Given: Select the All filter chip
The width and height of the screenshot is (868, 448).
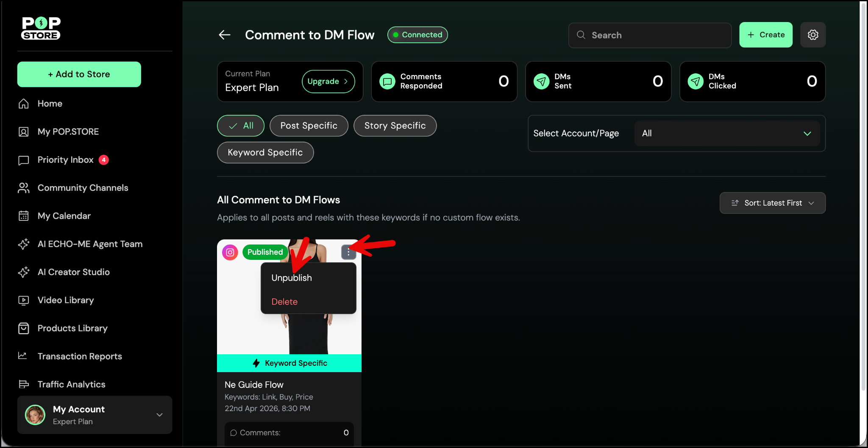Looking at the screenshot, I should click(x=241, y=126).
